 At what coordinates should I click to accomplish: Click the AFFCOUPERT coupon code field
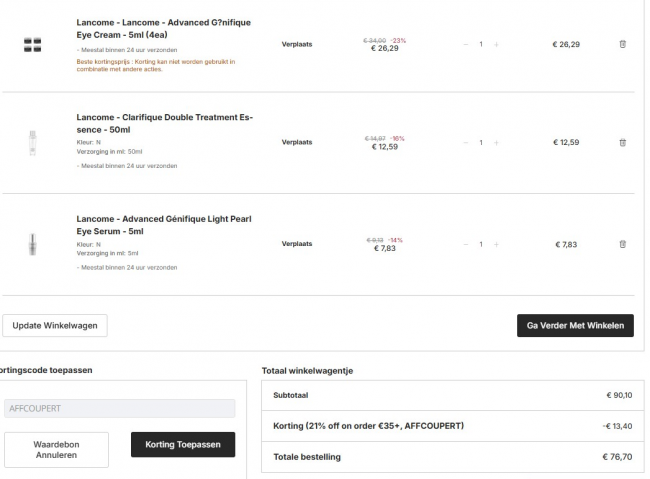(x=119, y=408)
